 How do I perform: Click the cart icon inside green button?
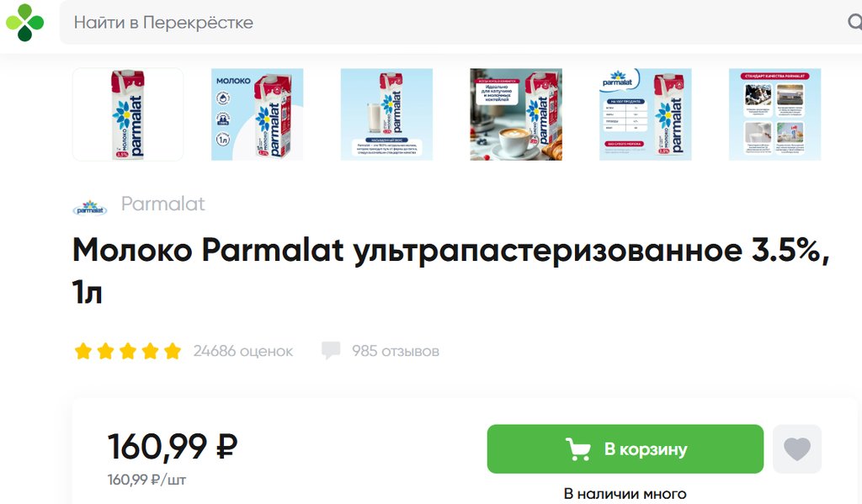(x=578, y=449)
